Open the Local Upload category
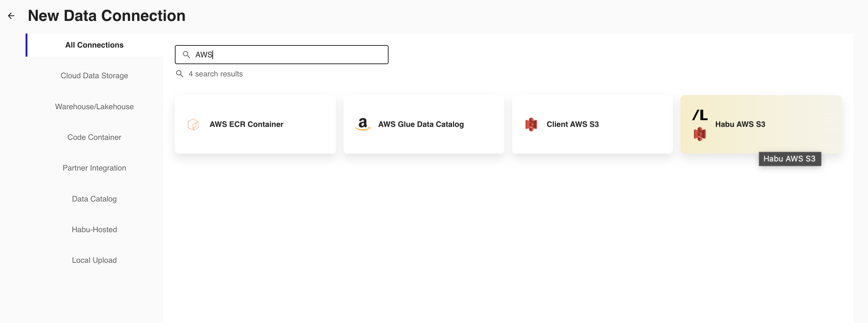 [94, 260]
